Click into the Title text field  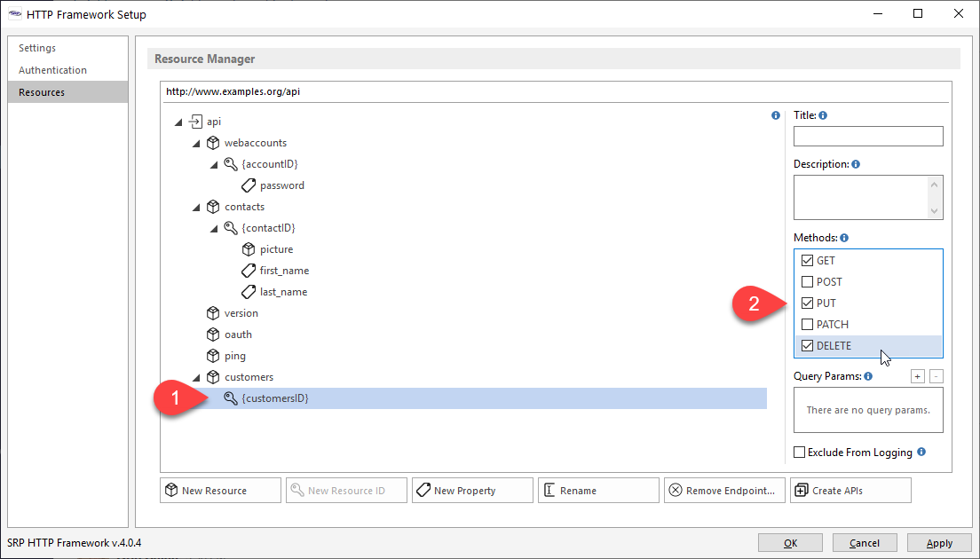pyautogui.click(x=867, y=136)
